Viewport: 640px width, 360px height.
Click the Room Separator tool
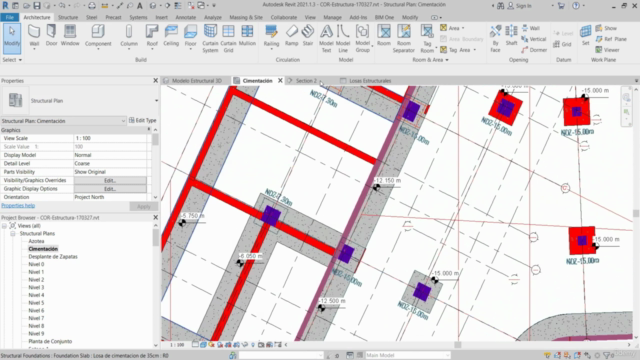(404, 38)
